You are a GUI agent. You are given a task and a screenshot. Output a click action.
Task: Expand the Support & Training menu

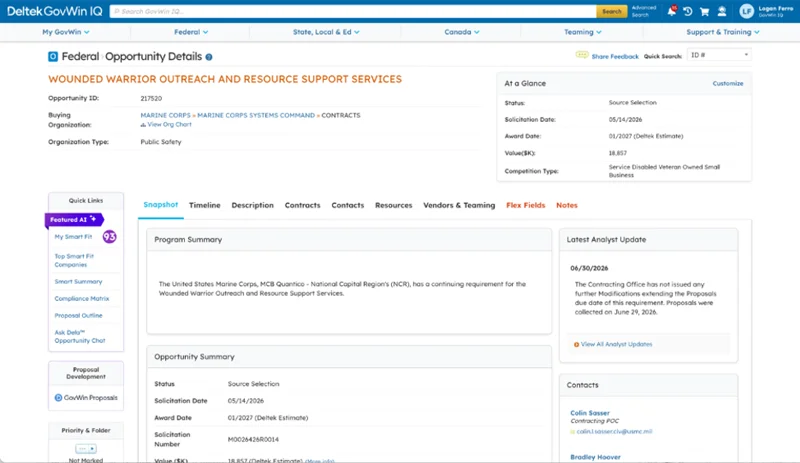[x=723, y=32]
